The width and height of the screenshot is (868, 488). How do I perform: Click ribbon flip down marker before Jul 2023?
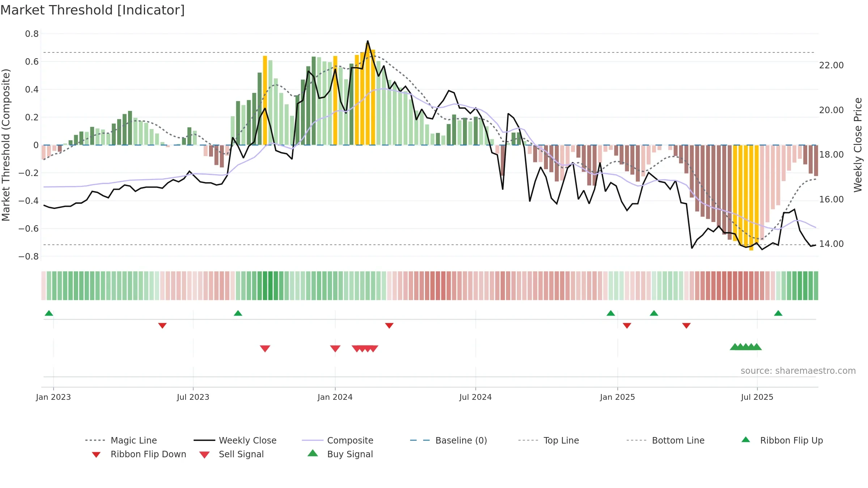[x=162, y=326]
